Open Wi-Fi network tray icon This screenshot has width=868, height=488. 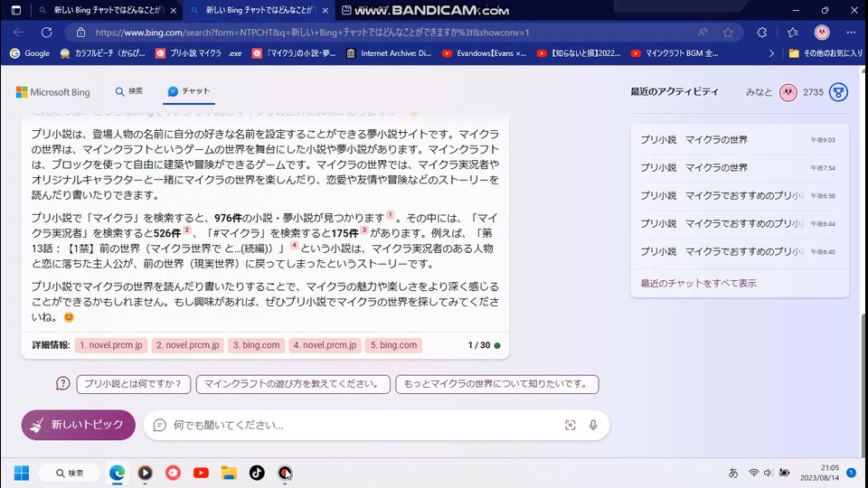coord(753,473)
